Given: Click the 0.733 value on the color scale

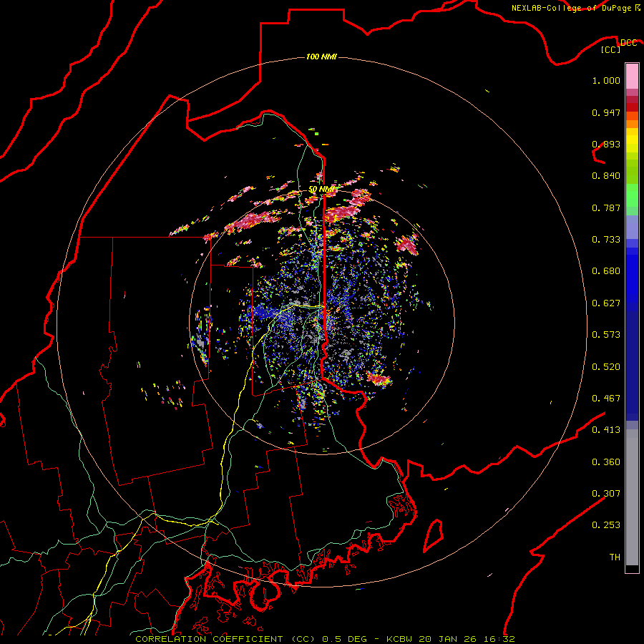Looking at the screenshot, I should point(606,240).
